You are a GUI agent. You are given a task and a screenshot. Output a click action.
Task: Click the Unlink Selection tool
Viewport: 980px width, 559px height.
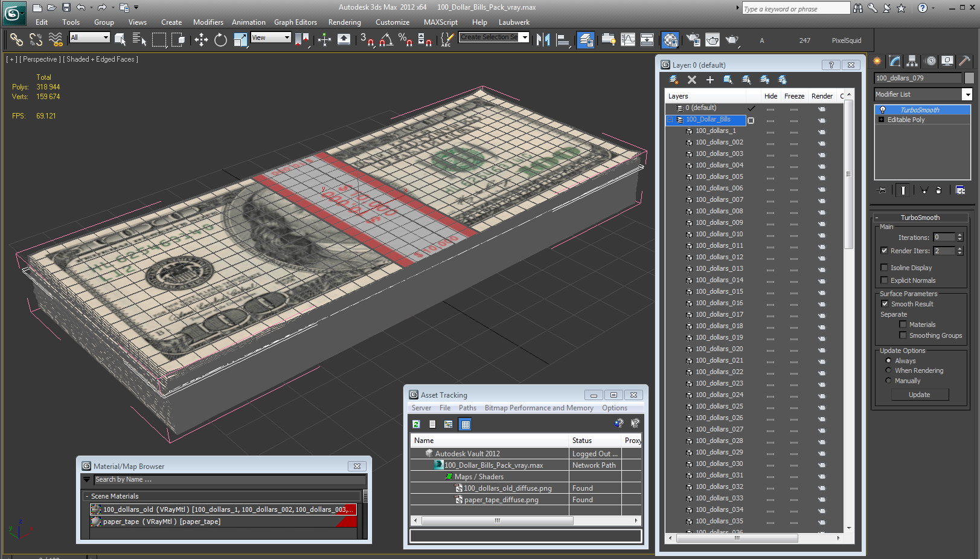tap(36, 40)
